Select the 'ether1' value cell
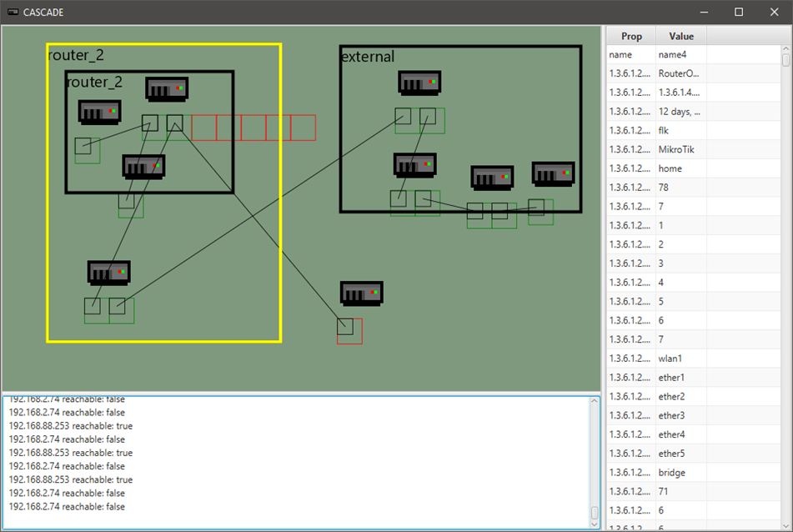This screenshot has width=793, height=532. [x=680, y=377]
